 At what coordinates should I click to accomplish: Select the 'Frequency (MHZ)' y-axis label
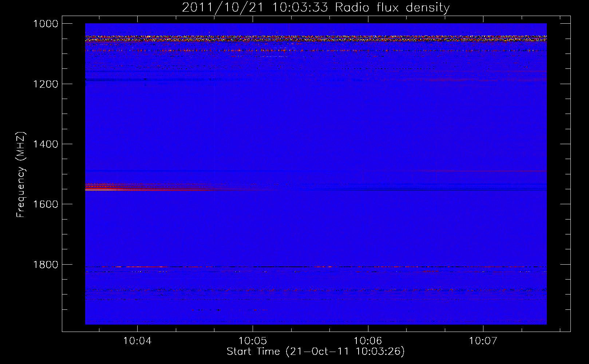pos(21,175)
